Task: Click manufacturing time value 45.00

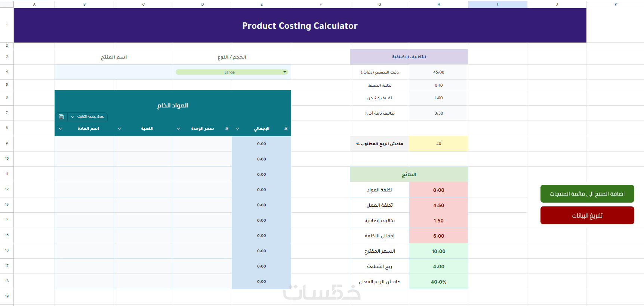Action: [x=438, y=72]
